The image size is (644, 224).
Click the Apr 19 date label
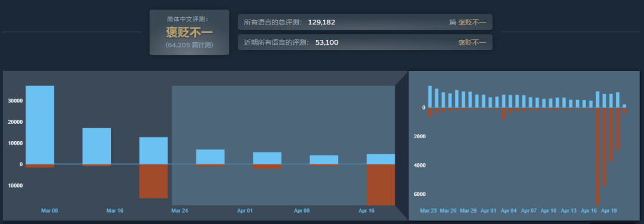tap(609, 210)
